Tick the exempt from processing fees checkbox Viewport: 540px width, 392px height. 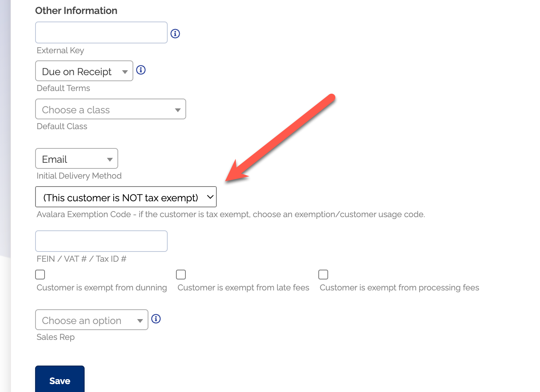click(323, 275)
